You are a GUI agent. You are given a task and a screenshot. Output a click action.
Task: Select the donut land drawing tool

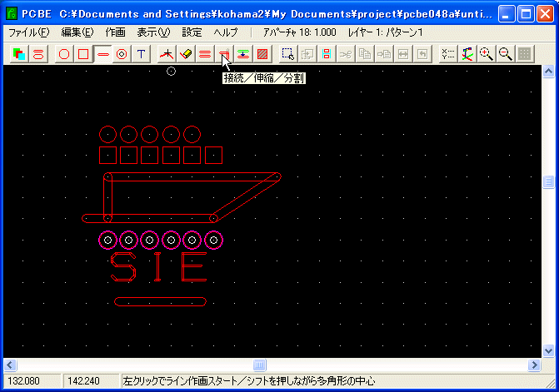[122, 54]
